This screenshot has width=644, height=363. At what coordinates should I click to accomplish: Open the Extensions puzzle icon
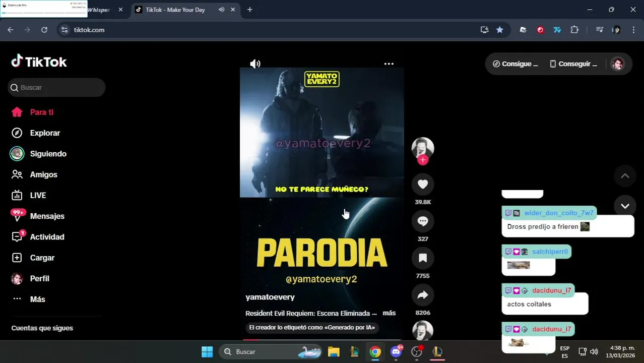click(574, 30)
